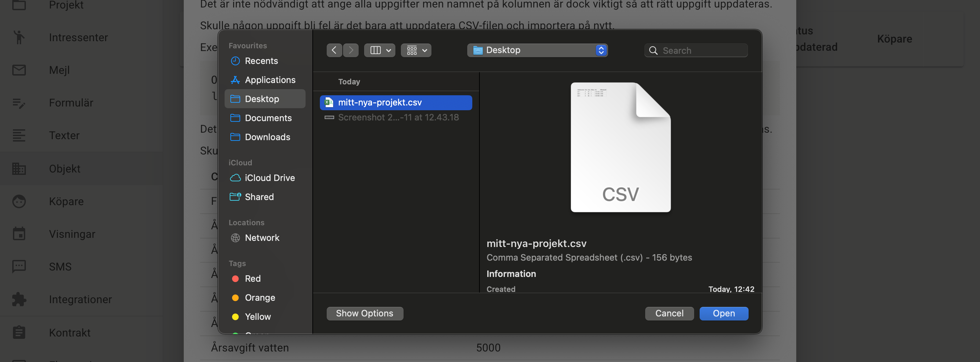Choose the Orange tag
Screen dimensions: 980x362
(x=259, y=298)
